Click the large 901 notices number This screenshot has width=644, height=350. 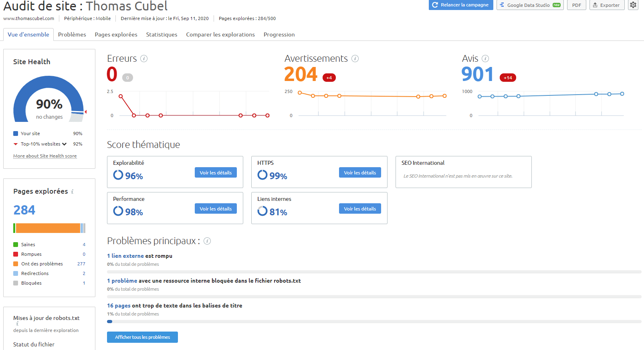478,74
